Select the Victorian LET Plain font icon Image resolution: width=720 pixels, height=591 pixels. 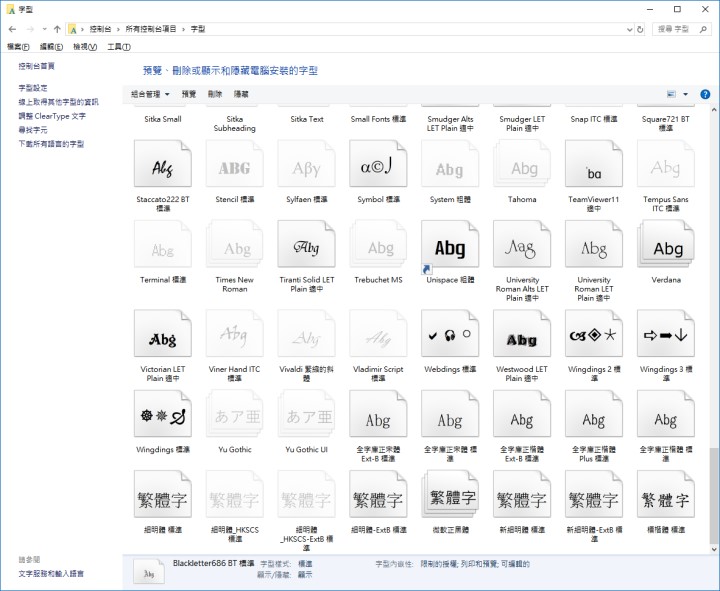tap(163, 334)
